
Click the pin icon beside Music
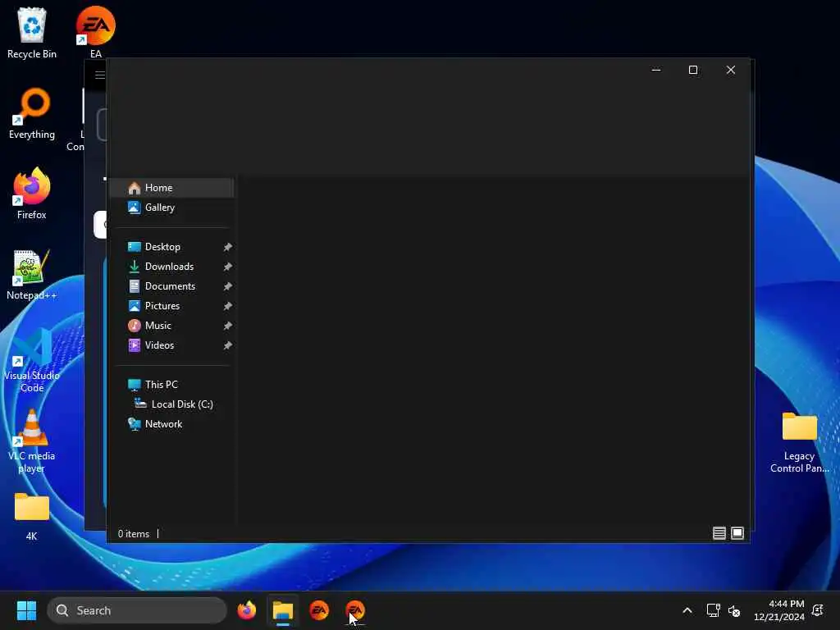point(228,326)
